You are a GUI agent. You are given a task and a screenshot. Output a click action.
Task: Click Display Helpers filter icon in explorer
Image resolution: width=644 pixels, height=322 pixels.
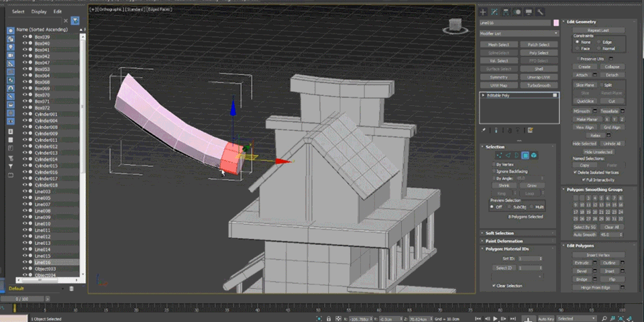tap(11, 63)
